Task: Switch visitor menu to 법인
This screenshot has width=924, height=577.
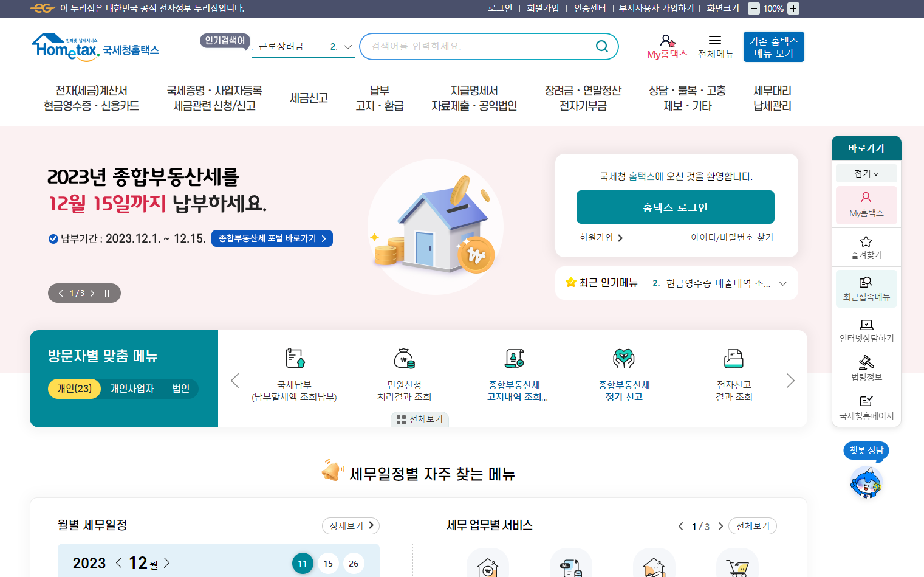Action: pos(179,389)
